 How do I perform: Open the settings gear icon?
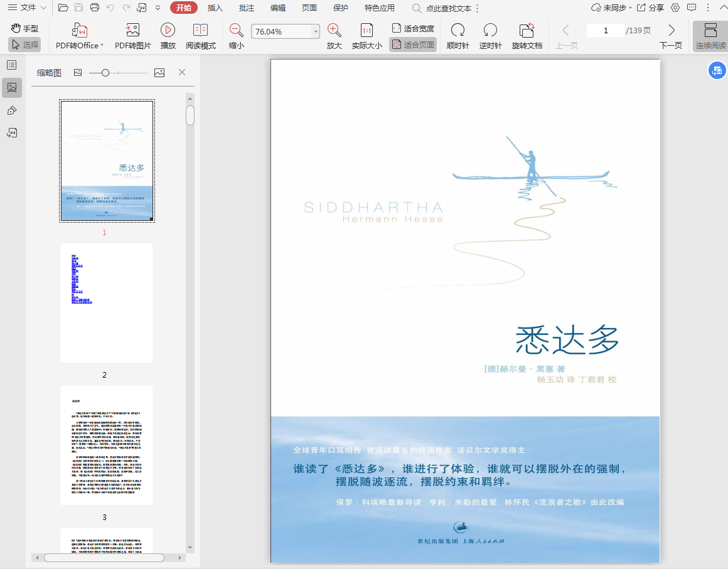(x=675, y=8)
